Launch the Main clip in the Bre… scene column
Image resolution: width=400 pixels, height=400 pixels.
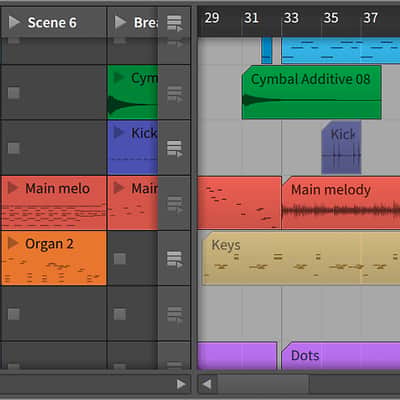click(118, 188)
